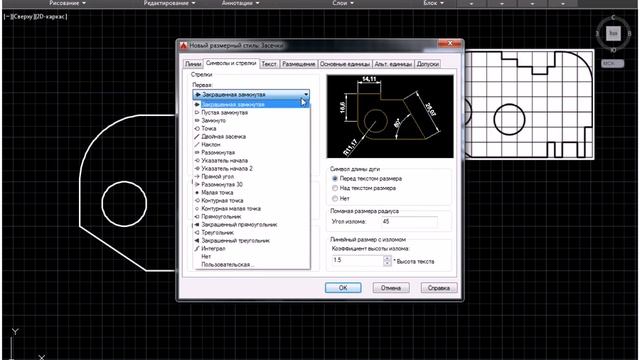Select Нет arc length symbol radio
Viewport: 640px width, 360px height.
[x=335, y=198]
